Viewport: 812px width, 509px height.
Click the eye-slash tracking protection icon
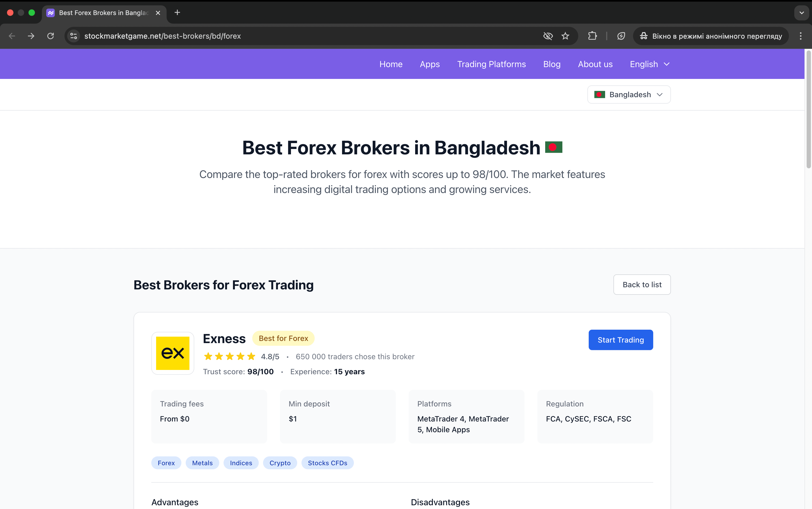(548, 36)
